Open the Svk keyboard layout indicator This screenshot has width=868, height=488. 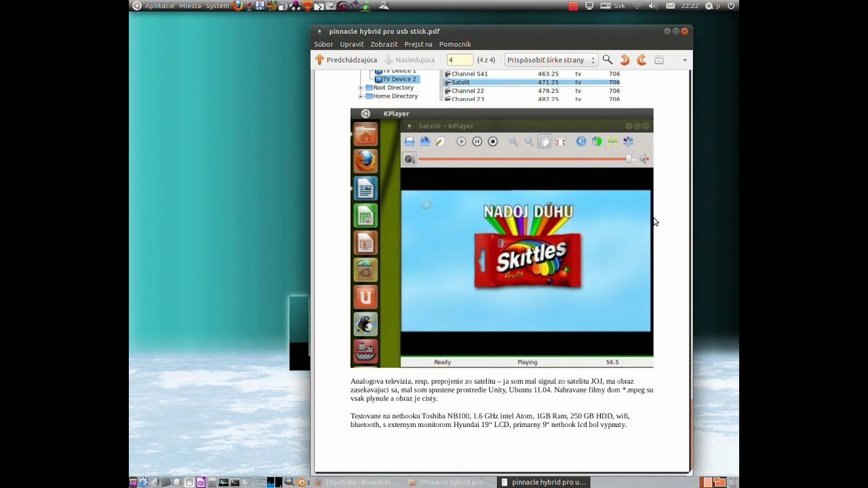[613, 6]
